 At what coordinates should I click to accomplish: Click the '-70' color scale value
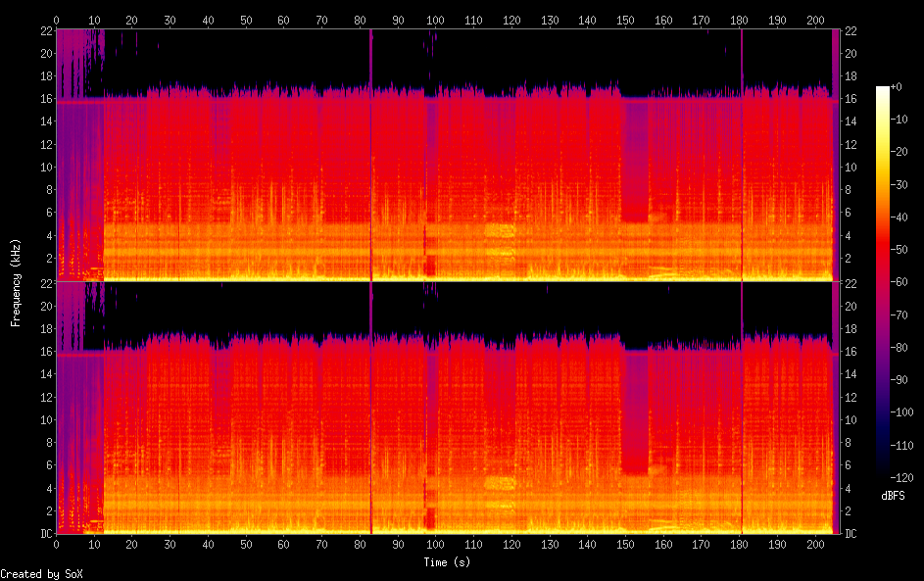(x=899, y=315)
